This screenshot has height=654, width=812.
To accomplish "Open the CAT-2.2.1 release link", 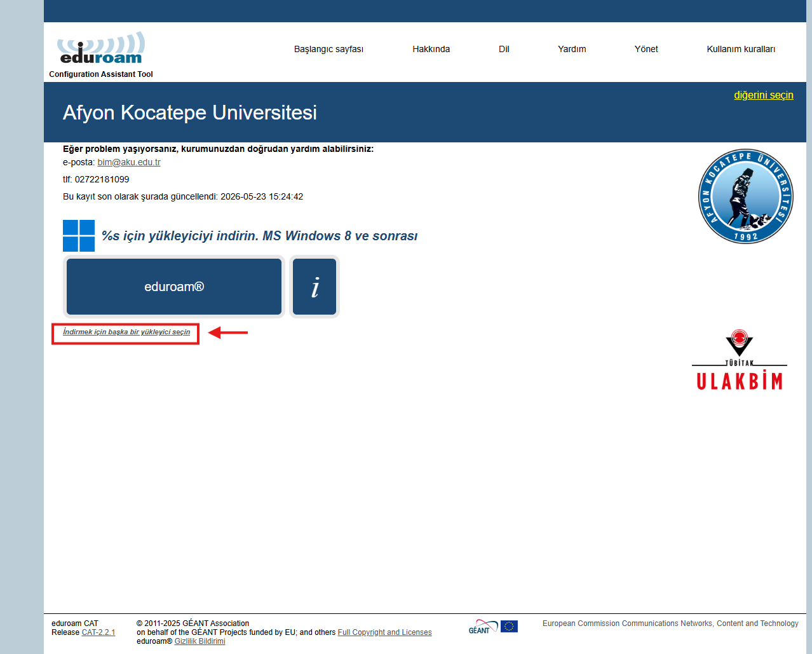I will (98, 632).
